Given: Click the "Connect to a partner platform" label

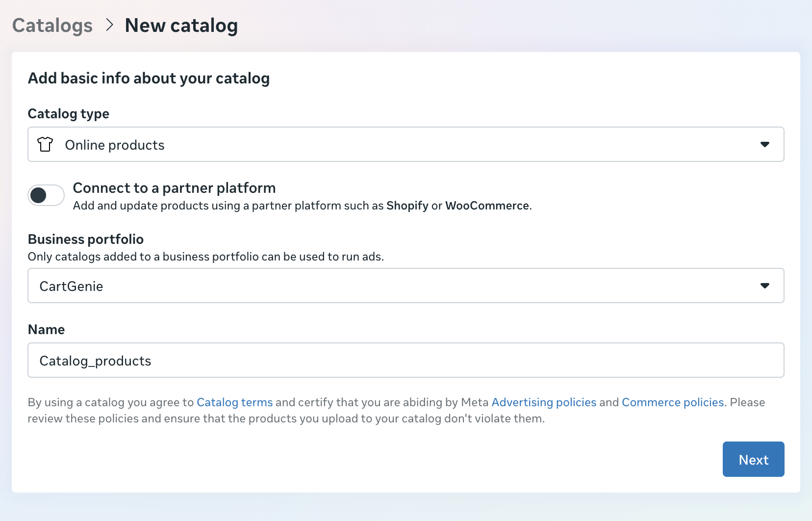Looking at the screenshot, I should coord(174,188).
